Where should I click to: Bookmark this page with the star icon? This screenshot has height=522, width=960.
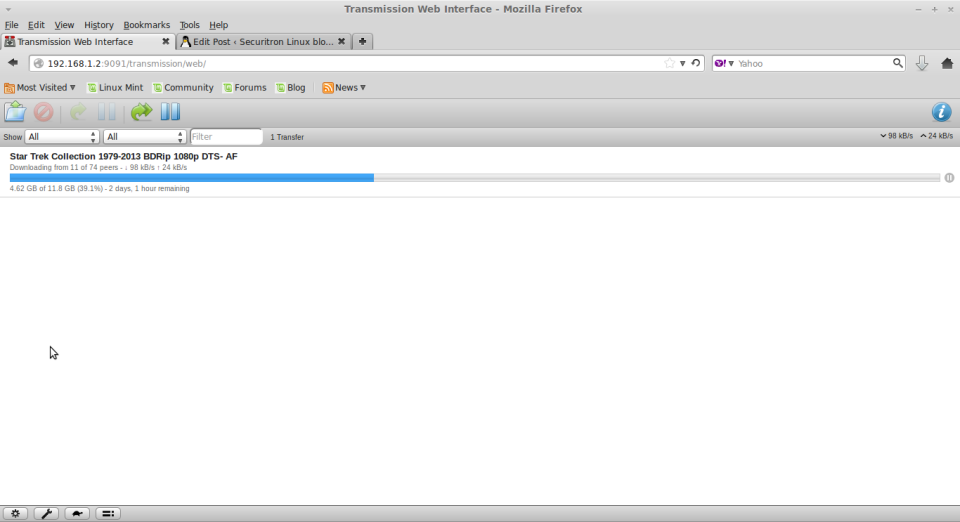point(669,63)
